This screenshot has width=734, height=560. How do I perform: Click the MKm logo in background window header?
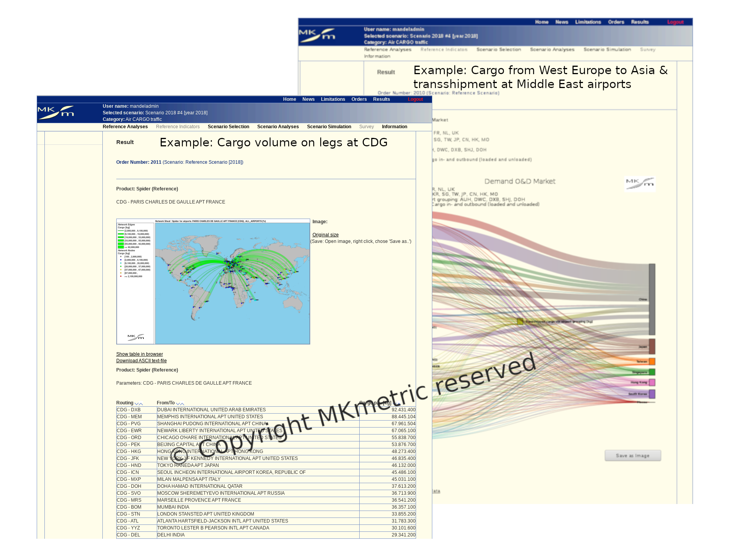tap(317, 35)
